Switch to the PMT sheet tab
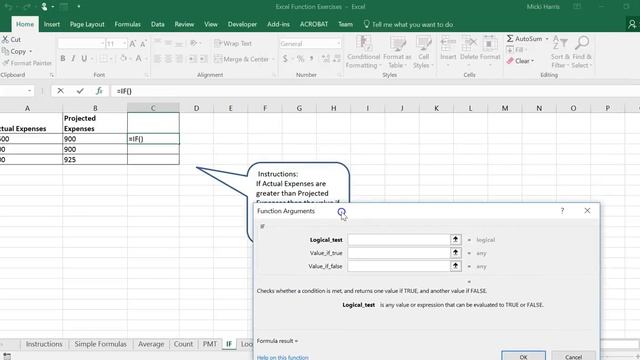 tap(210, 344)
